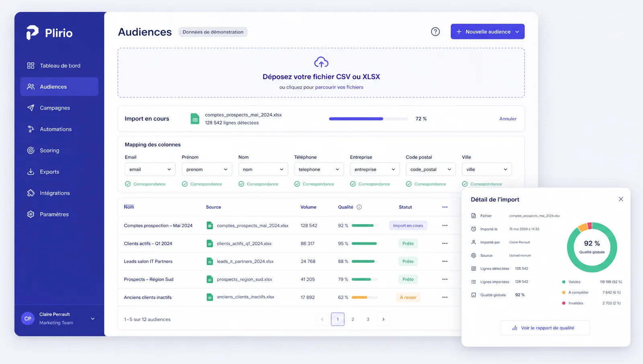The height and width of the screenshot is (364, 643).
Task: Go to Campagnes in sidebar
Action: 59,108
